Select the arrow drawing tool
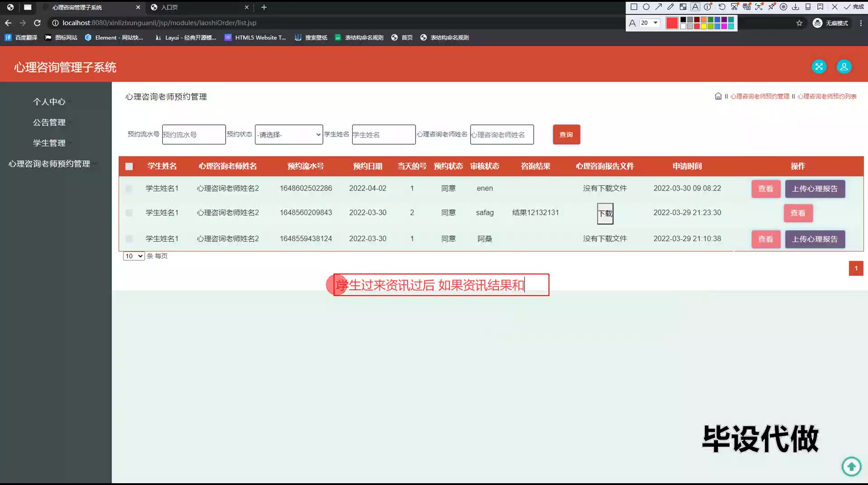The image size is (868, 485). coord(659,7)
